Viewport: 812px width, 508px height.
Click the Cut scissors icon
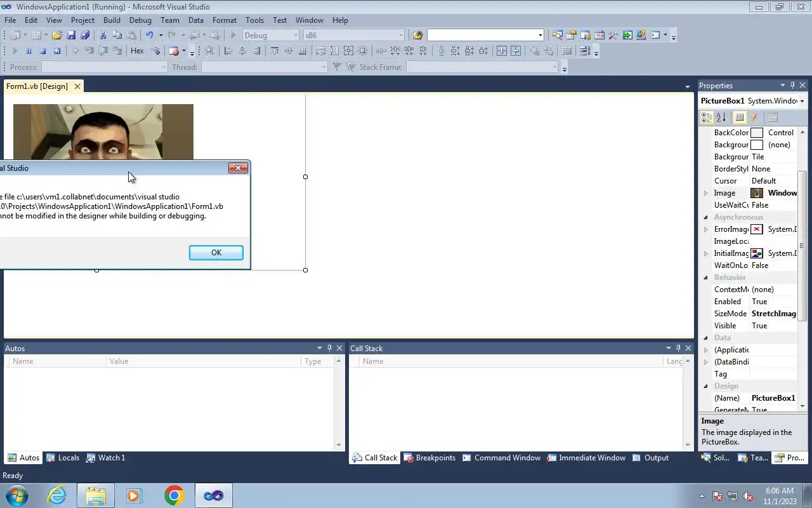tap(103, 36)
